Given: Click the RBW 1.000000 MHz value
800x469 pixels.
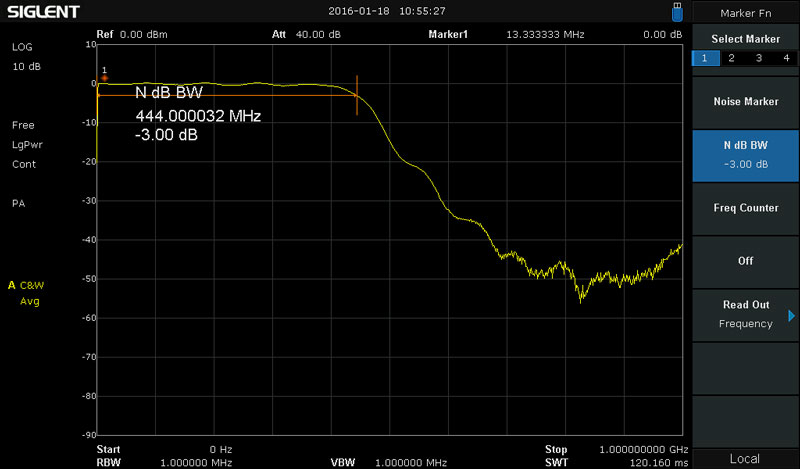Looking at the screenshot, I should pyautogui.click(x=196, y=463).
